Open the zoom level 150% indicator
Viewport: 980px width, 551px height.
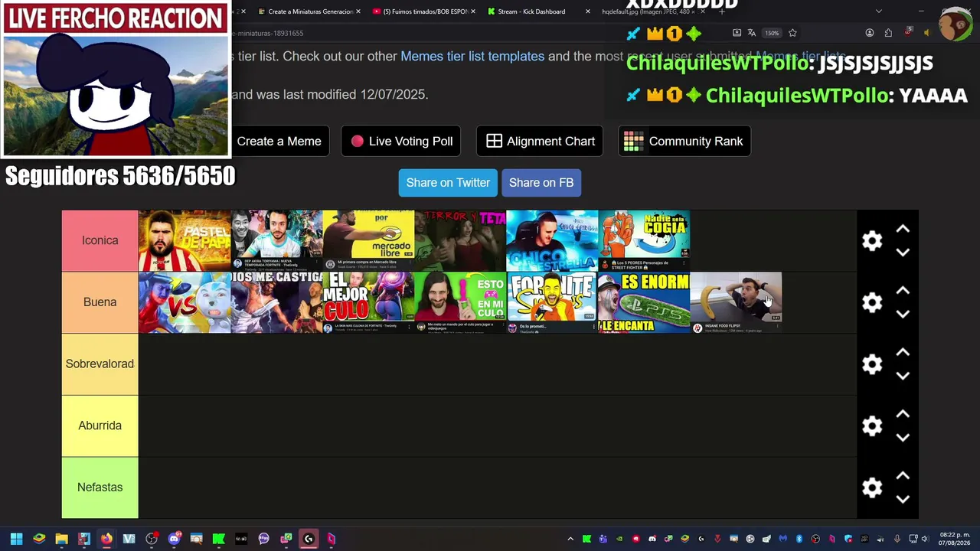[x=772, y=33]
